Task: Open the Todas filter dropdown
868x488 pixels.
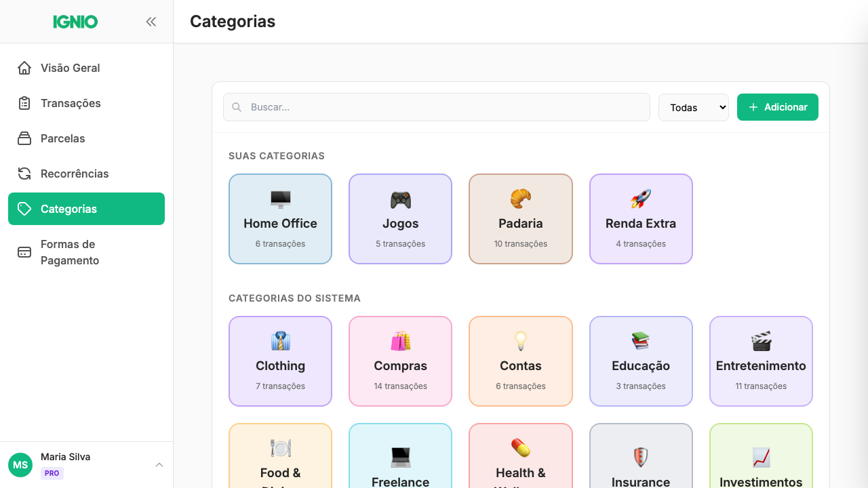Action: [693, 107]
